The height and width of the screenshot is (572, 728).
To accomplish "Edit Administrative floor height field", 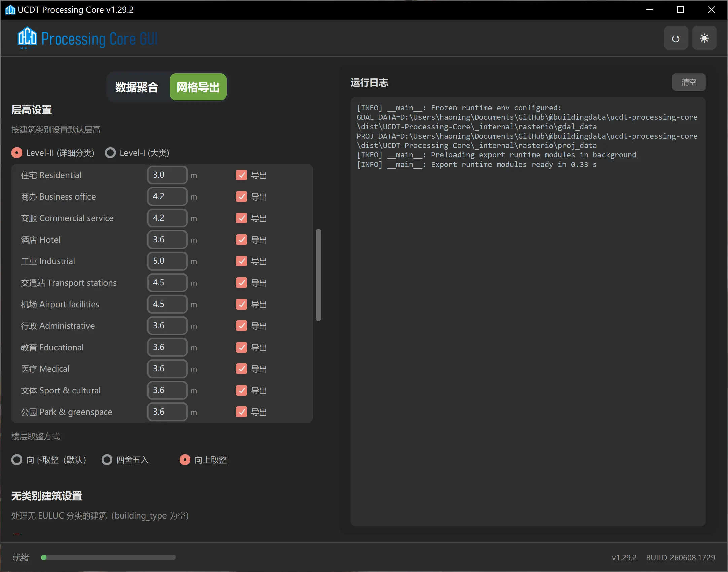I will click(x=167, y=326).
